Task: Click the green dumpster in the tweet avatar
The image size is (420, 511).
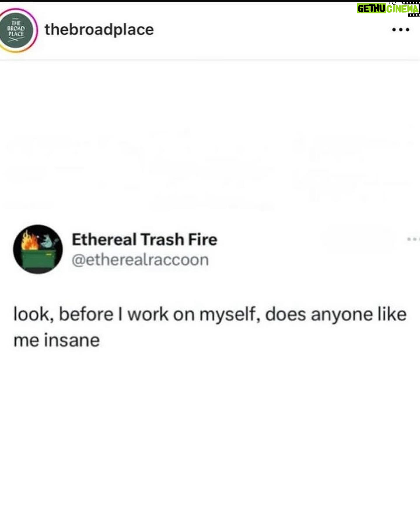Action: (38, 259)
